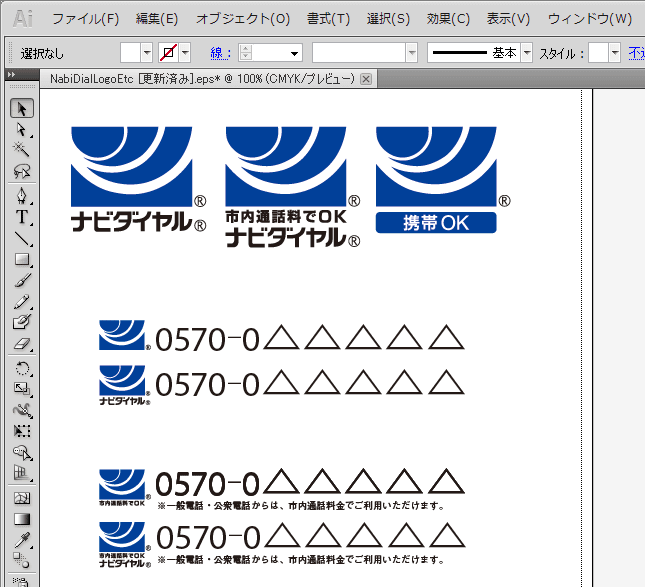This screenshot has width=645, height=587.
Task: Select the Magic Wand tool
Action: (x=22, y=149)
